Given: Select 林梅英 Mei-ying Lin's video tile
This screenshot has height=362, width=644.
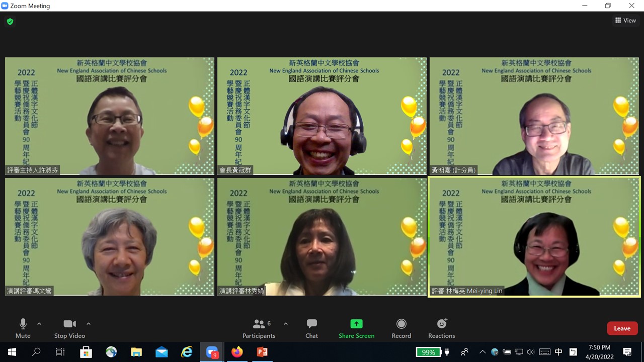Looking at the screenshot, I should (534, 236).
